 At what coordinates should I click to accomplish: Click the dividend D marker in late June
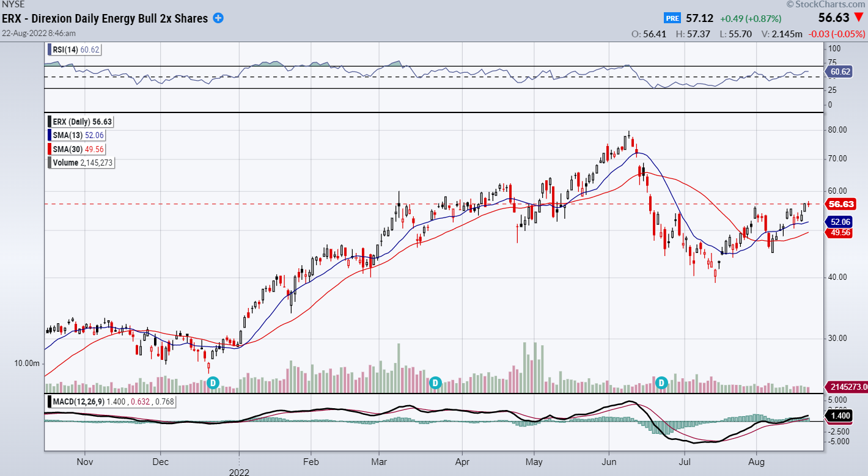(x=661, y=383)
